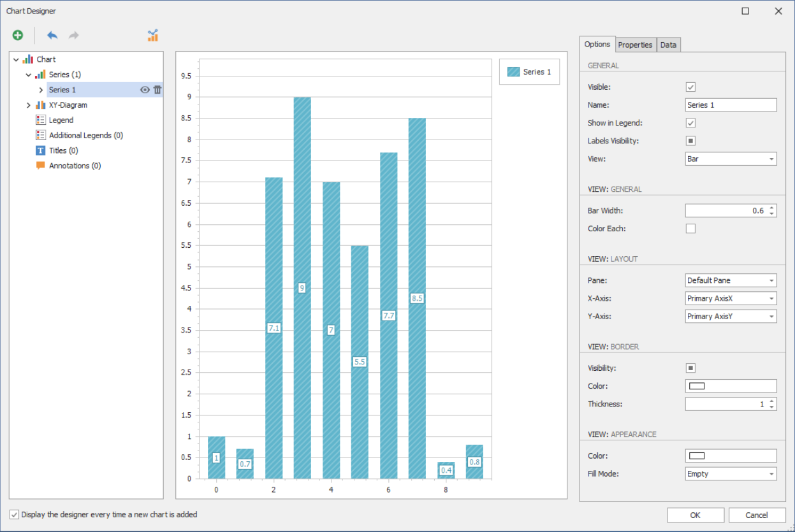Open the Appearance Color swatch

point(731,456)
